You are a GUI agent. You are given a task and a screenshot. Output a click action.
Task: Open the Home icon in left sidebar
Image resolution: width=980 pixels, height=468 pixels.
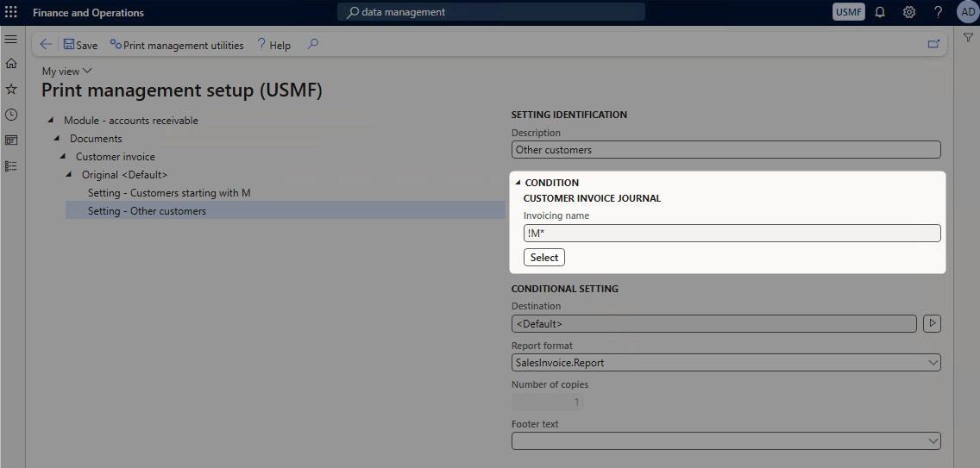[10, 63]
